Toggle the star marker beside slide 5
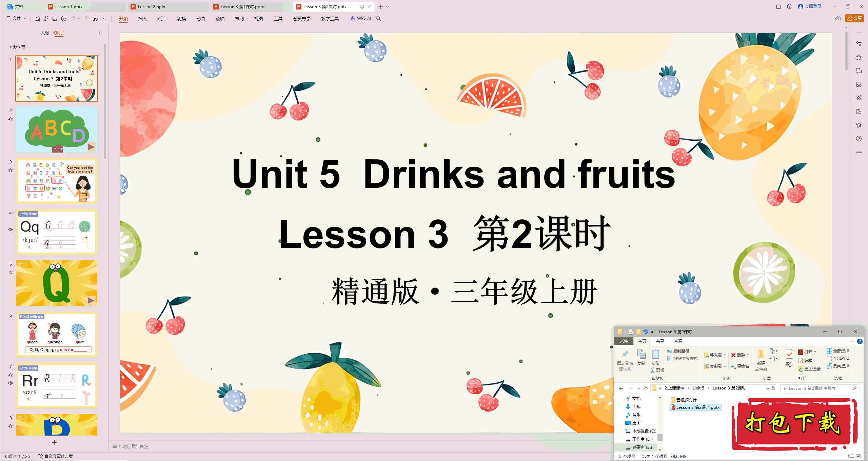Viewport: 868px width, 461px height. click(x=11, y=273)
